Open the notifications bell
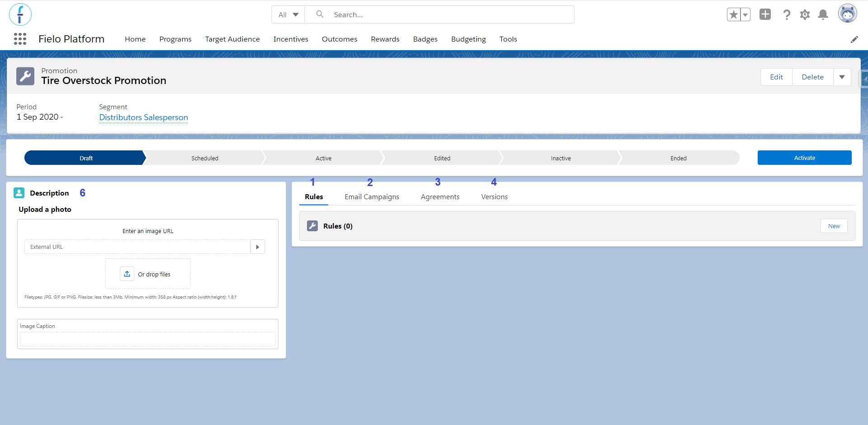The height and width of the screenshot is (425, 868). coord(823,14)
